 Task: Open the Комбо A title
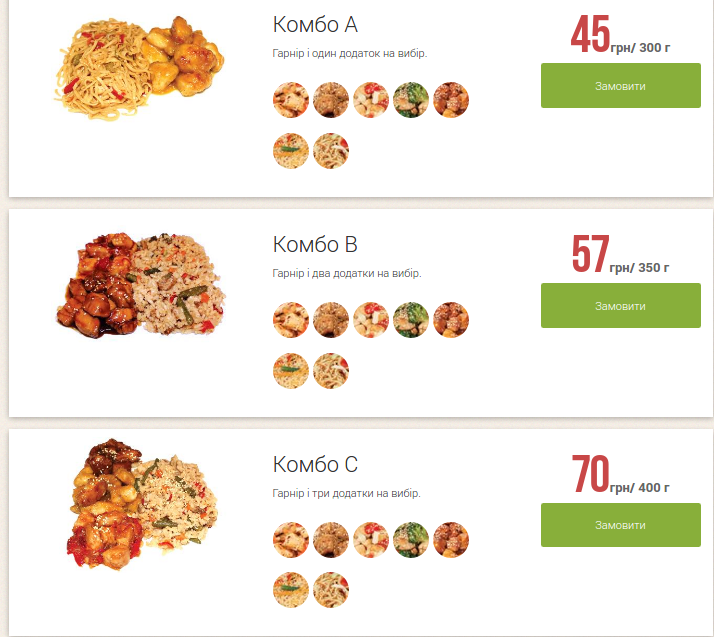coord(315,25)
